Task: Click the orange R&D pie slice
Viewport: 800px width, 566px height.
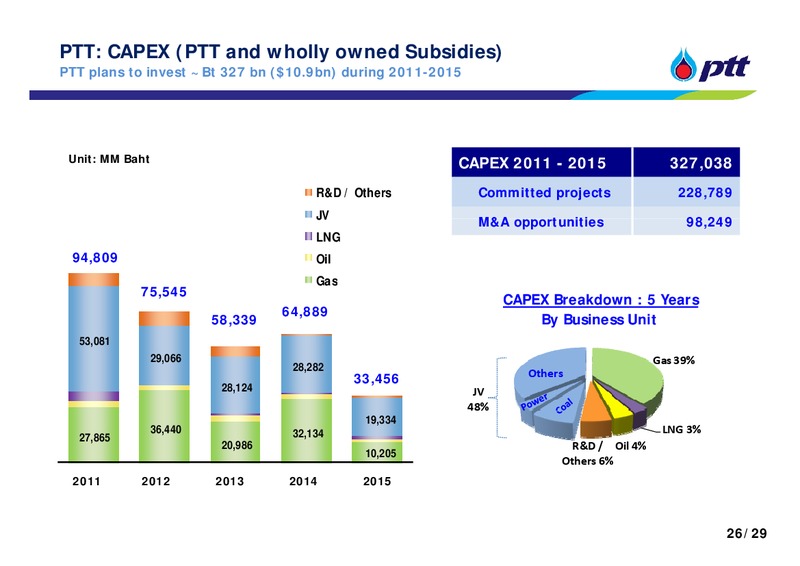Action: click(594, 411)
